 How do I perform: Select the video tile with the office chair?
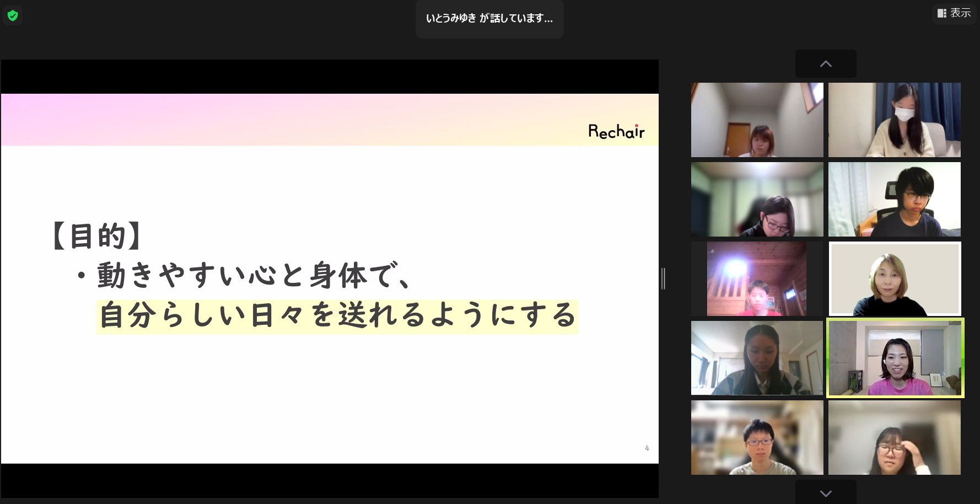(894, 199)
